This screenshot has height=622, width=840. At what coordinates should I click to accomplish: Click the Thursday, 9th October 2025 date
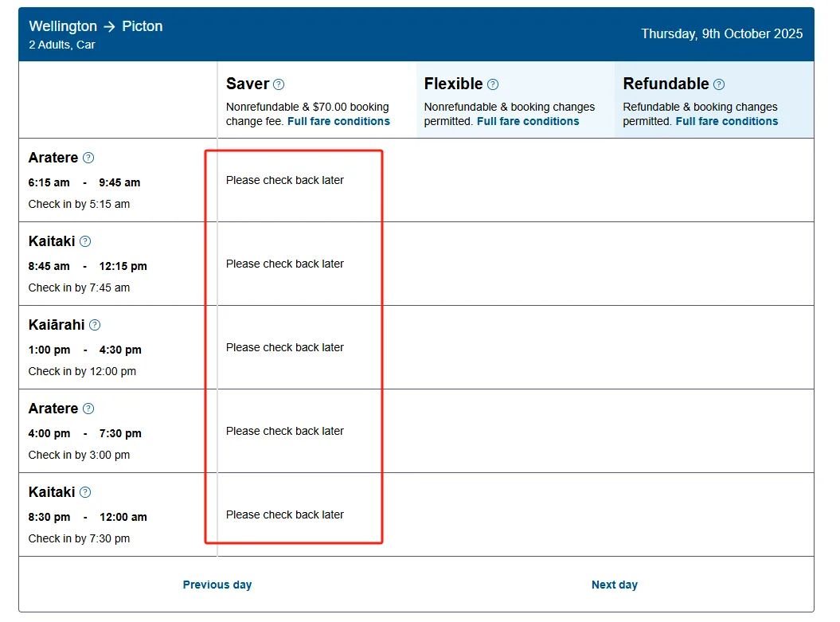click(x=721, y=33)
